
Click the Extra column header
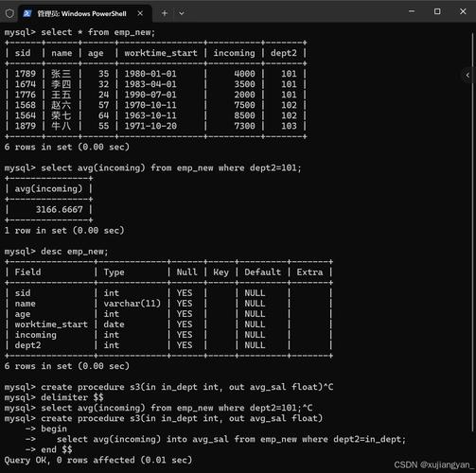(309, 272)
